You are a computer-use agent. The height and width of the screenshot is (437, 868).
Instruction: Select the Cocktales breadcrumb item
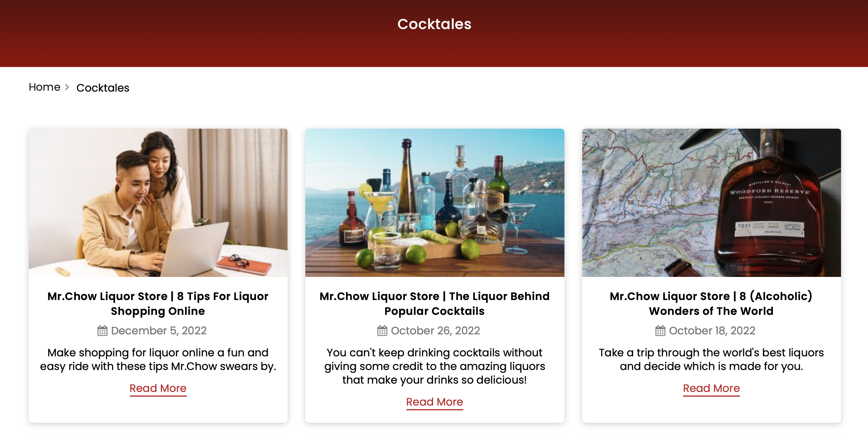pos(103,87)
